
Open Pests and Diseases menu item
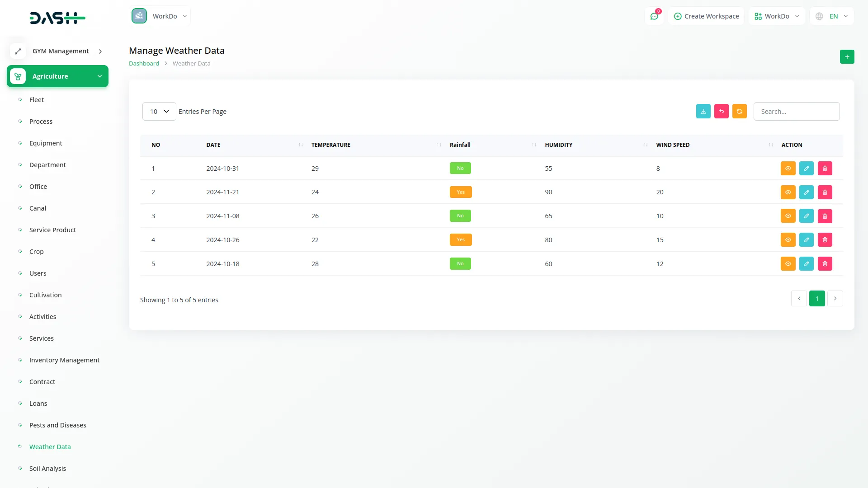pos(57,425)
